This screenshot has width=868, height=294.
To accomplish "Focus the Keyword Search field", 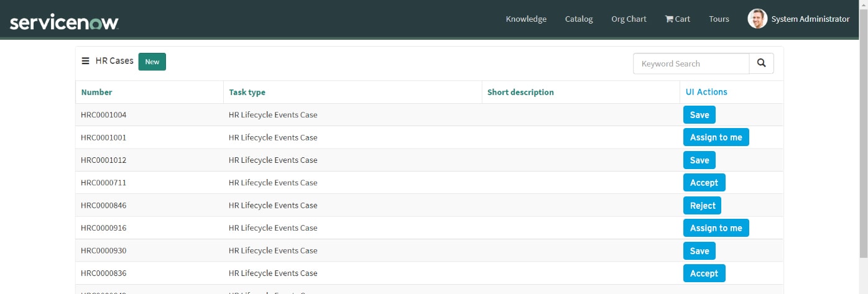I will pos(691,63).
